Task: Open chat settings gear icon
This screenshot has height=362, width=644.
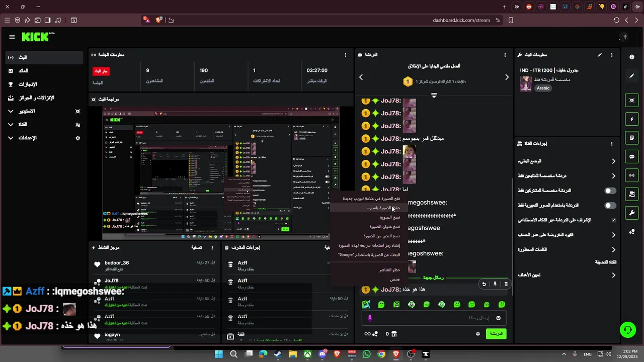Action: (478, 334)
